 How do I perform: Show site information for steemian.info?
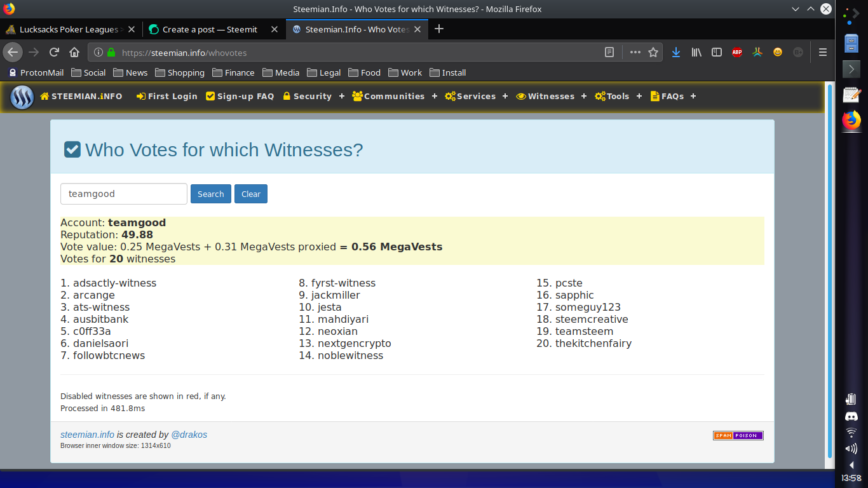point(97,53)
